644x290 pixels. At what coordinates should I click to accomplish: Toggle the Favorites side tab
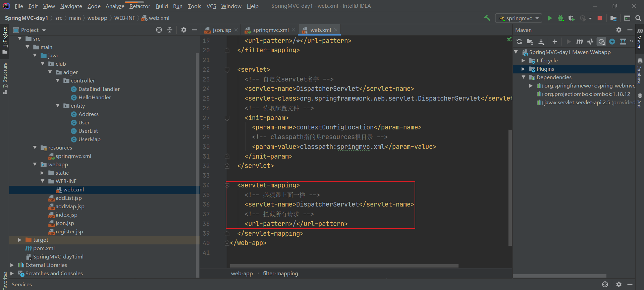(5, 280)
